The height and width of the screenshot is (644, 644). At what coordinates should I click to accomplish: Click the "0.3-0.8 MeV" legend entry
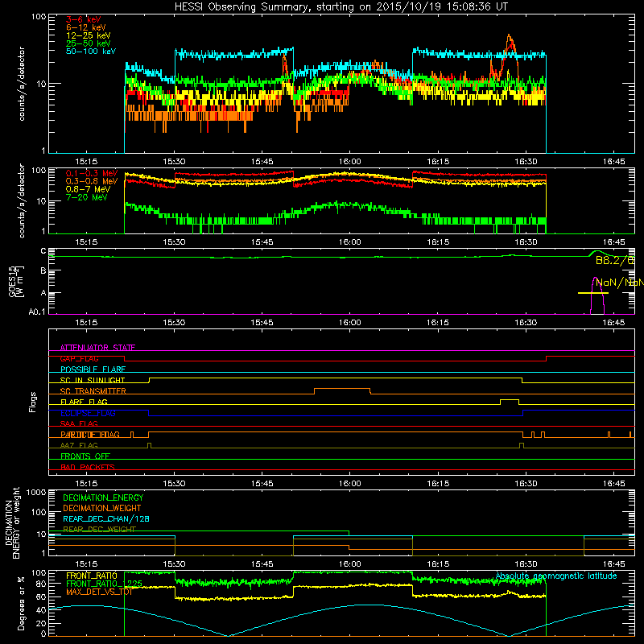tap(92, 181)
